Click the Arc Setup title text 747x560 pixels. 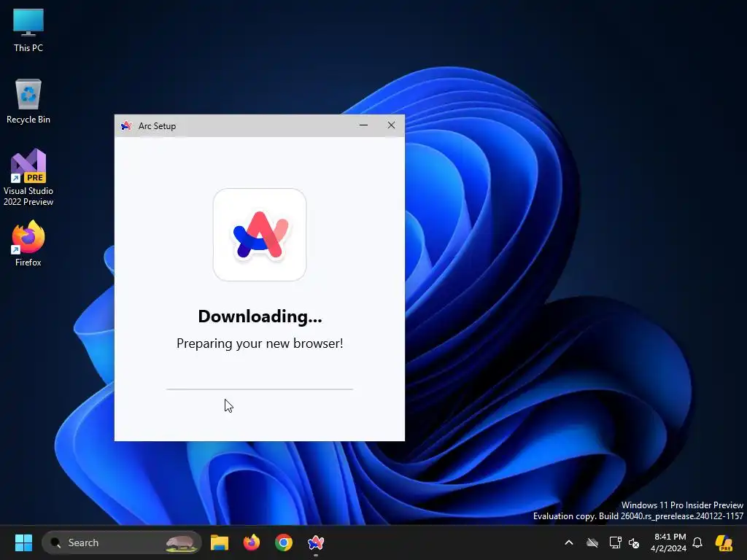point(158,126)
